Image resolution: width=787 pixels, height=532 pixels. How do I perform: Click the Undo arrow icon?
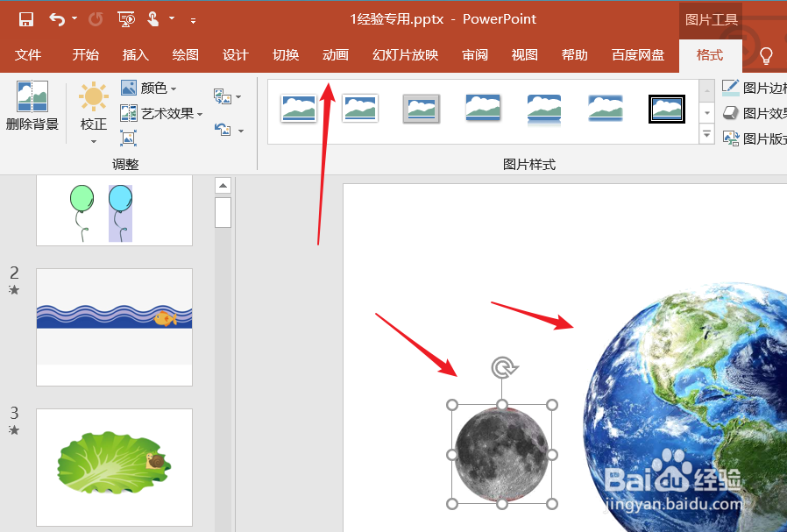pos(57,19)
